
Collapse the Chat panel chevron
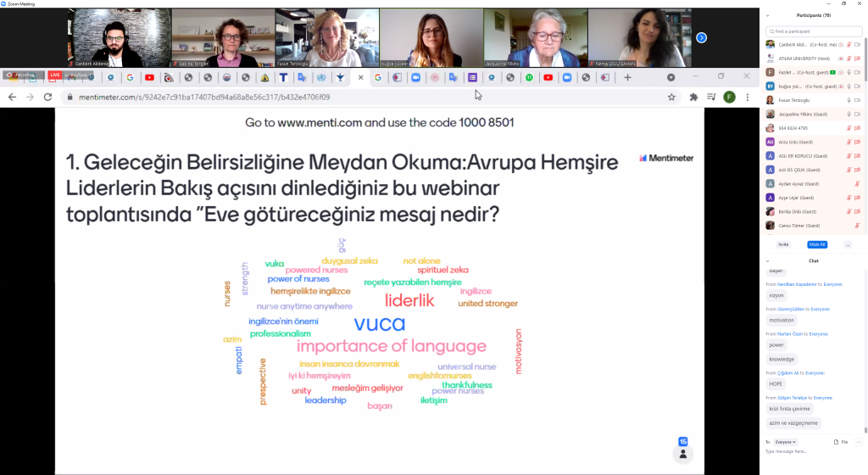tap(766, 261)
